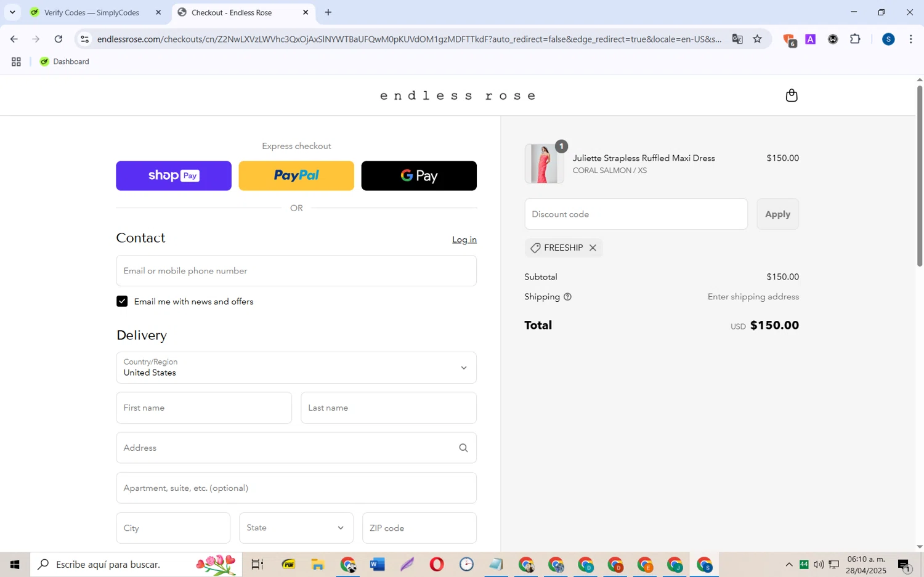Click the shipping info question mark icon
The height and width of the screenshot is (577, 924).
click(x=567, y=297)
